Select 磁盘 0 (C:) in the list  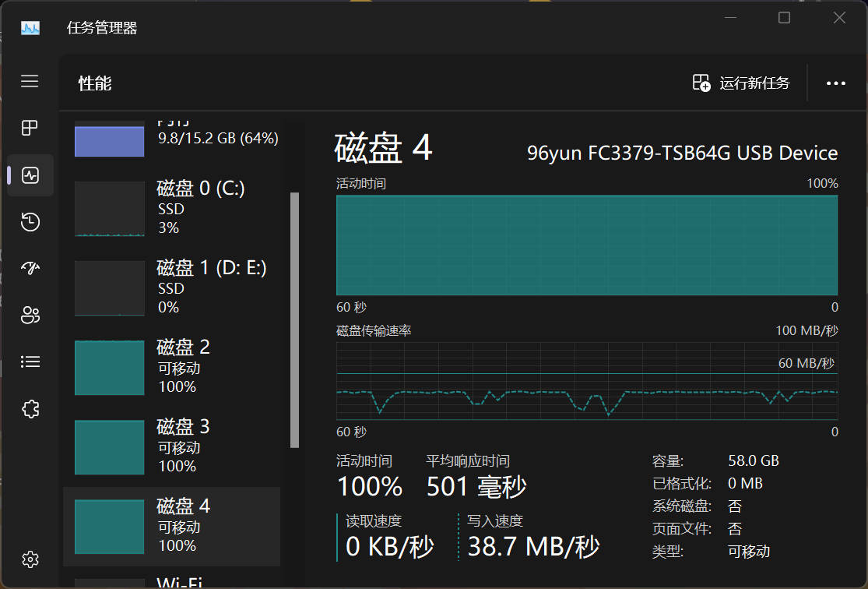pos(171,208)
